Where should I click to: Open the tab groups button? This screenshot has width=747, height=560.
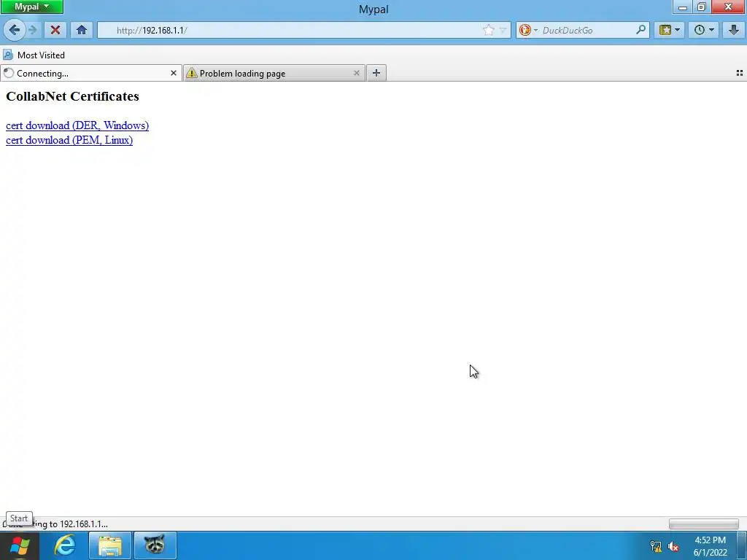pos(740,73)
